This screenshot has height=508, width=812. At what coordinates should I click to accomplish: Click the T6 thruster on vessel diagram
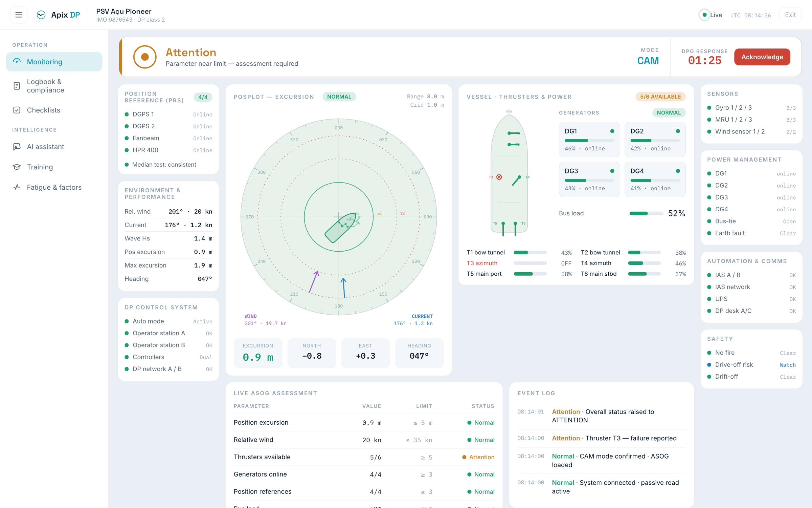pos(515,229)
